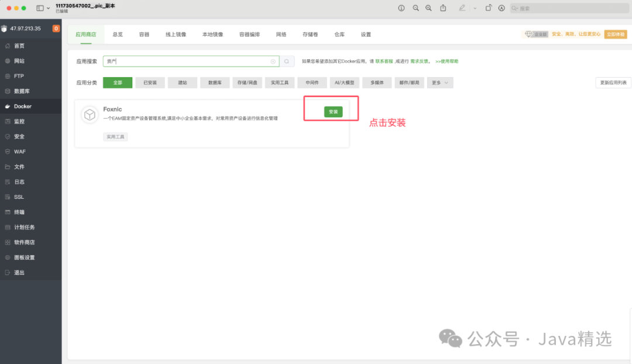This screenshot has height=364, width=632.
Task: Open SSL in the sidebar
Action: [30, 197]
